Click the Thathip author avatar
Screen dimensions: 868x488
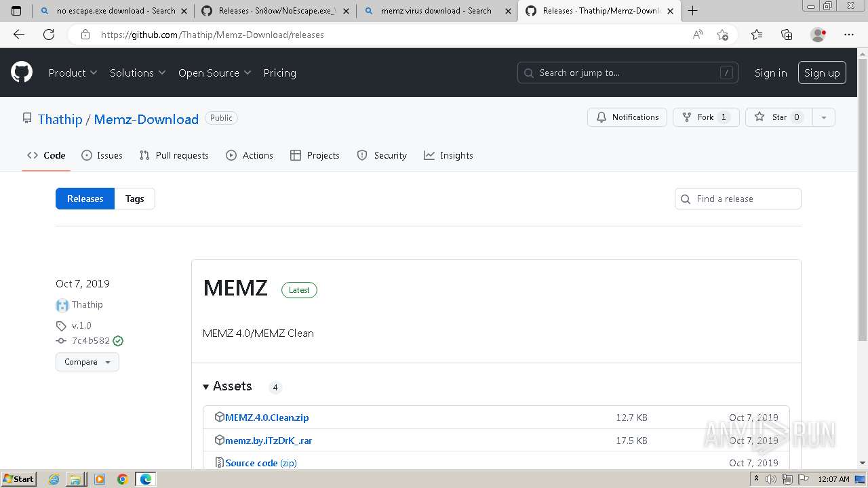pos(62,305)
